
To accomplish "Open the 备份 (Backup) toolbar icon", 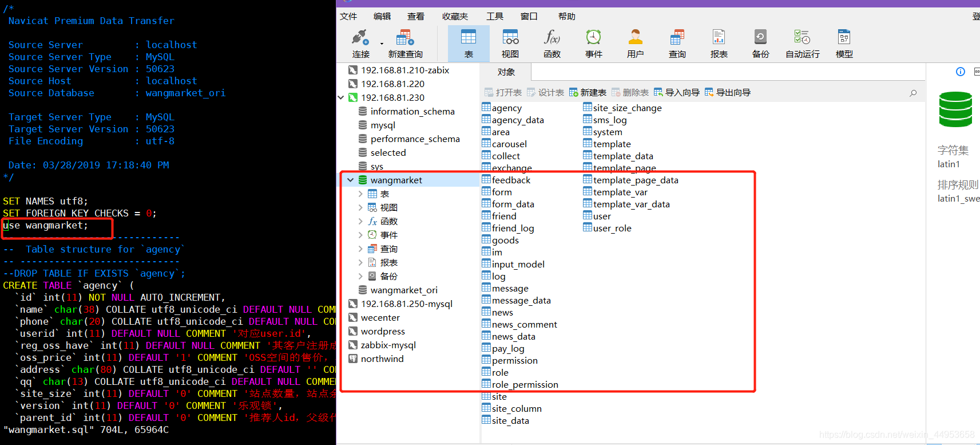I will 761,44.
